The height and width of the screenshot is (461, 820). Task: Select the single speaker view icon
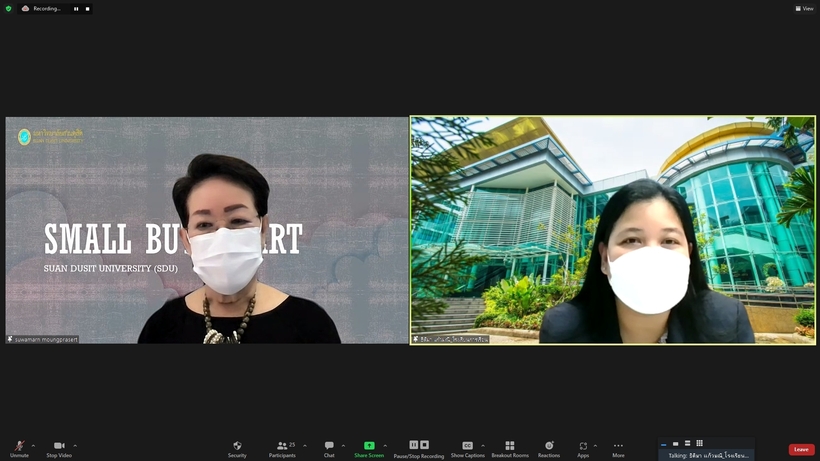[x=676, y=444]
